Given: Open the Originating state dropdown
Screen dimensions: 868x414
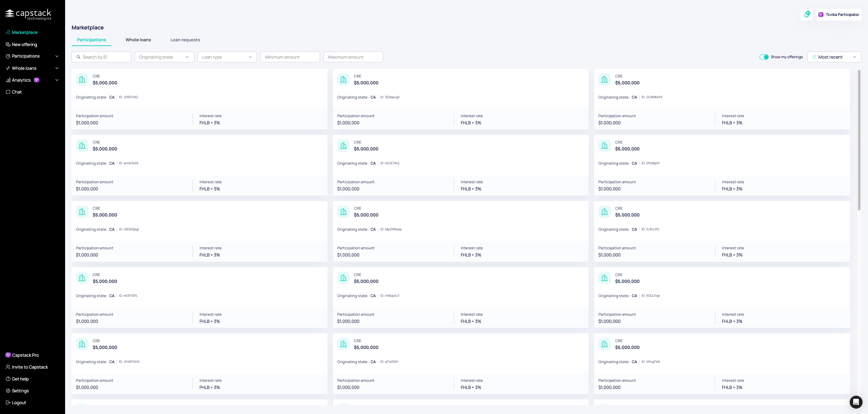Looking at the screenshot, I should [164, 57].
